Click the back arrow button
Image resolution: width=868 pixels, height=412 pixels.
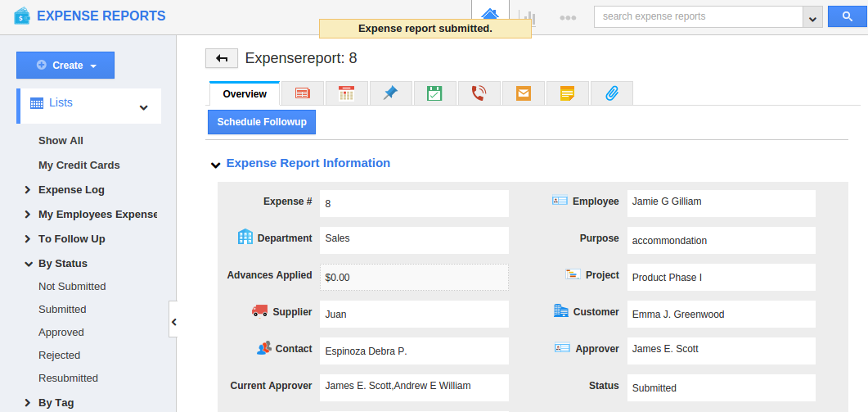click(x=222, y=58)
